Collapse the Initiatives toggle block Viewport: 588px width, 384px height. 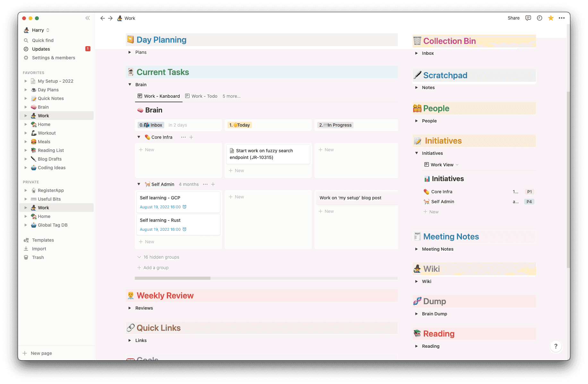click(417, 153)
